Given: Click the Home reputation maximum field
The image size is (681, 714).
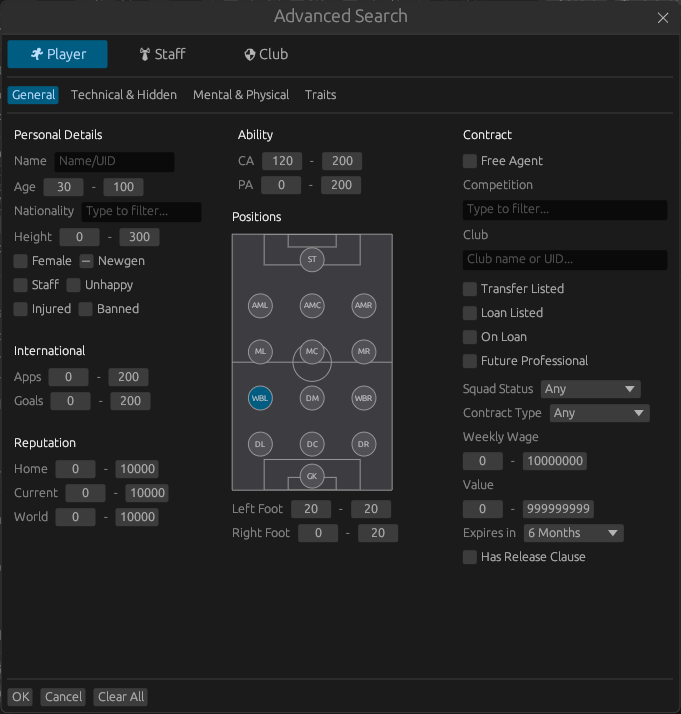Looking at the screenshot, I should [x=137, y=469].
